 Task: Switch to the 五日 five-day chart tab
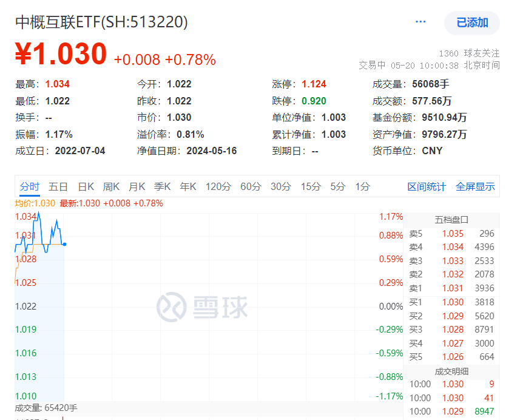[x=58, y=188]
